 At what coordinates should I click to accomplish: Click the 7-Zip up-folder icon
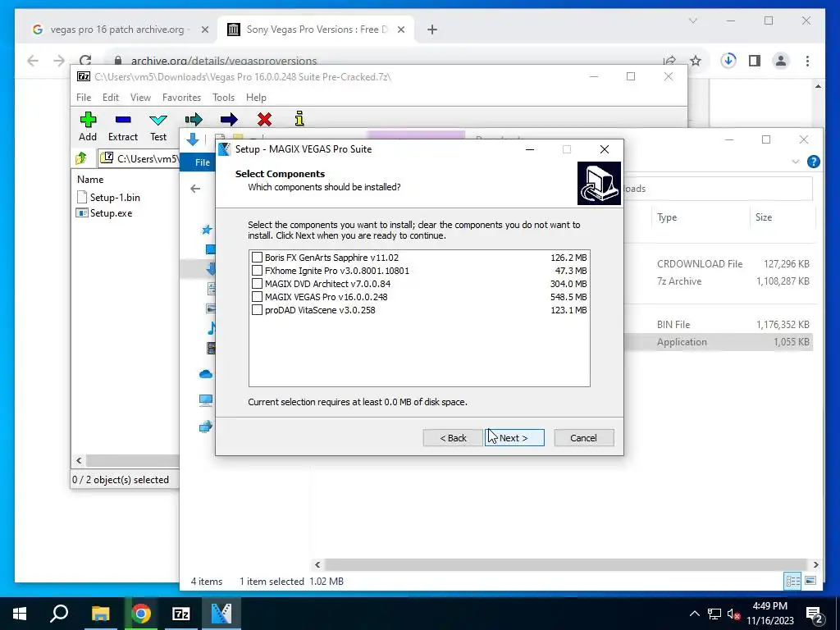point(81,158)
